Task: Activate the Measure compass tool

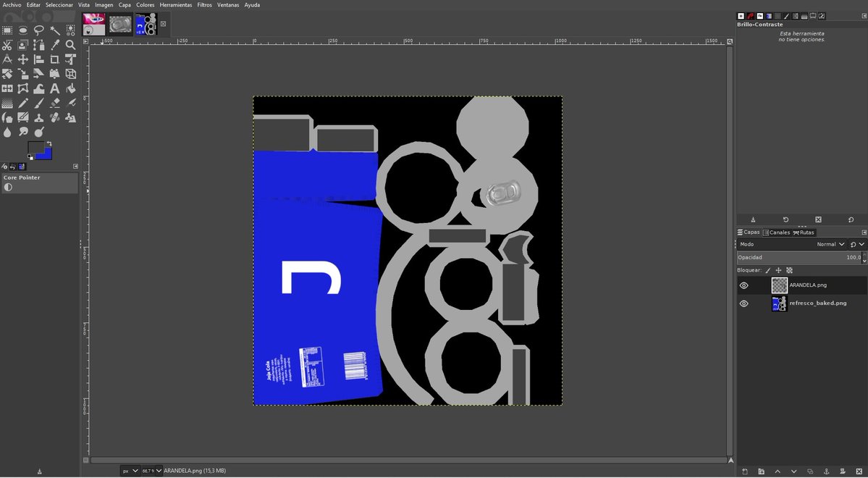Action: pos(7,59)
